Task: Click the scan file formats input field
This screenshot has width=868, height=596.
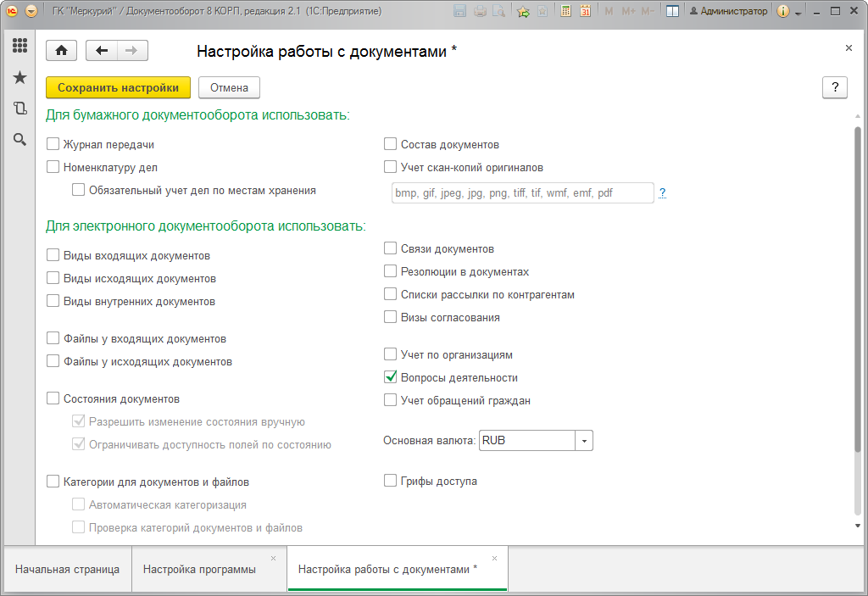Action: (522, 192)
